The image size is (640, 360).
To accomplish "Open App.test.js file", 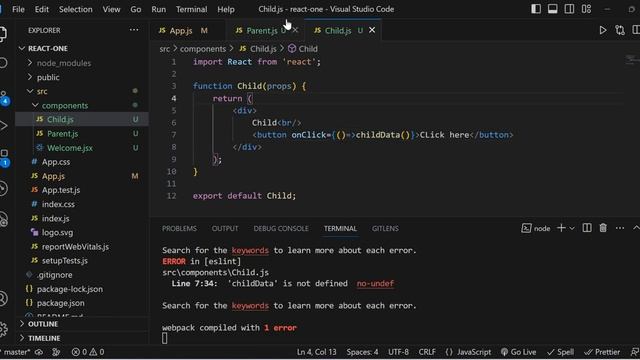I will pyautogui.click(x=82, y=190).
